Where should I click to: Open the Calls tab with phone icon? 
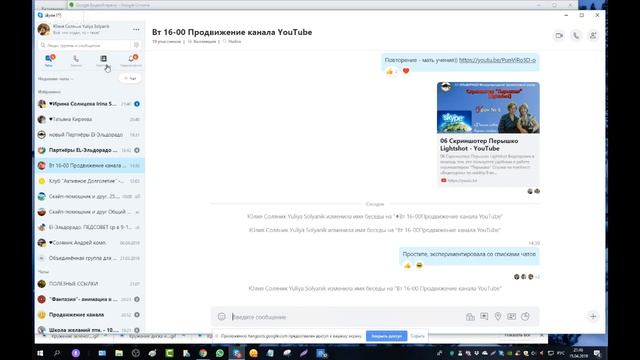[76, 60]
